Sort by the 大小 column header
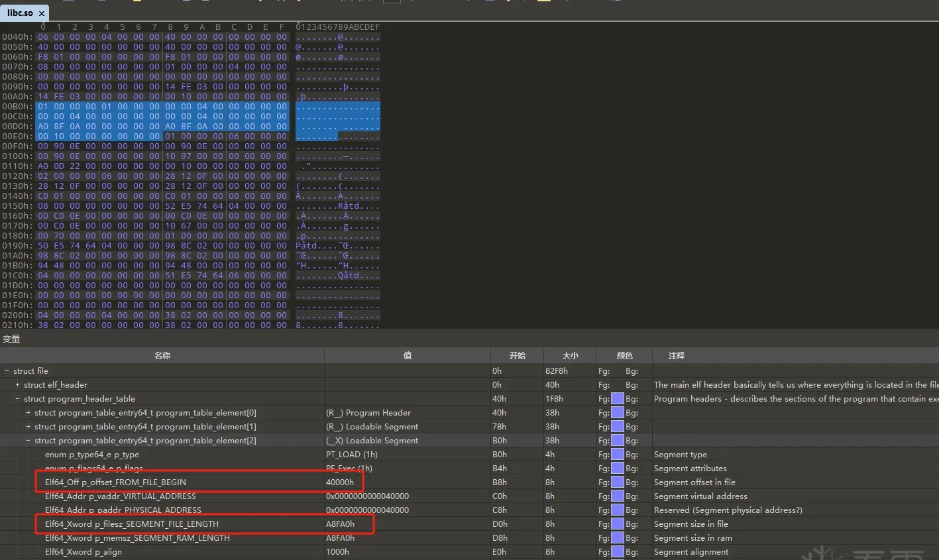 570,356
